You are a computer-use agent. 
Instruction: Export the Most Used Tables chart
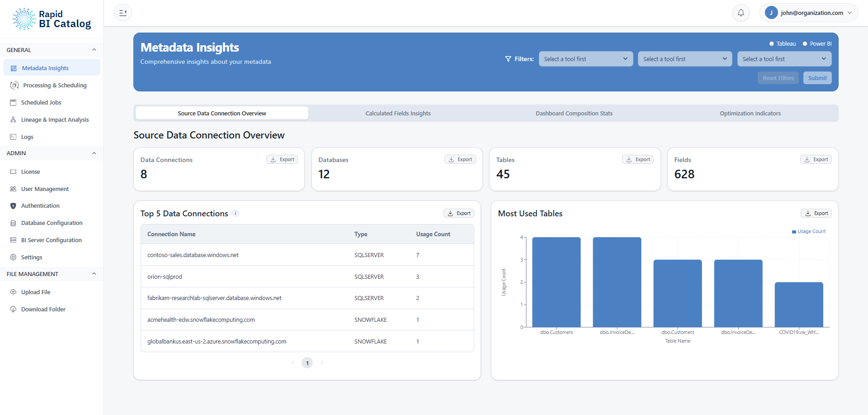[x=816, y=213]
